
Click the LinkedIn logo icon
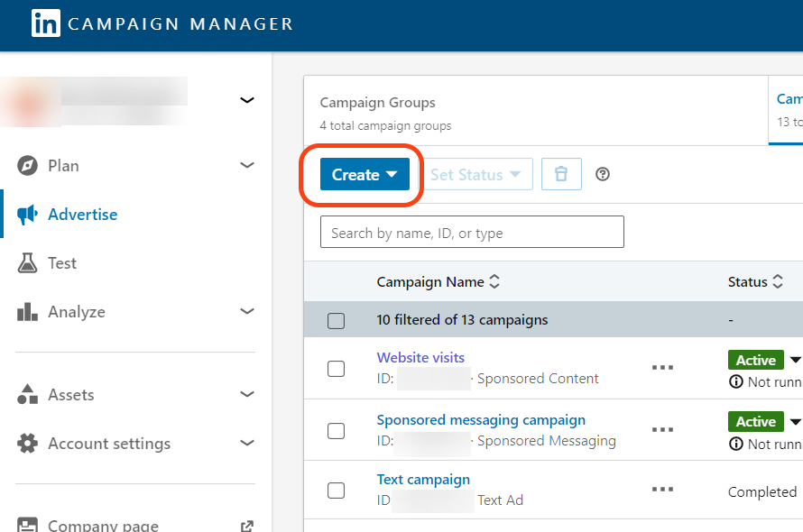click(46, 23)
